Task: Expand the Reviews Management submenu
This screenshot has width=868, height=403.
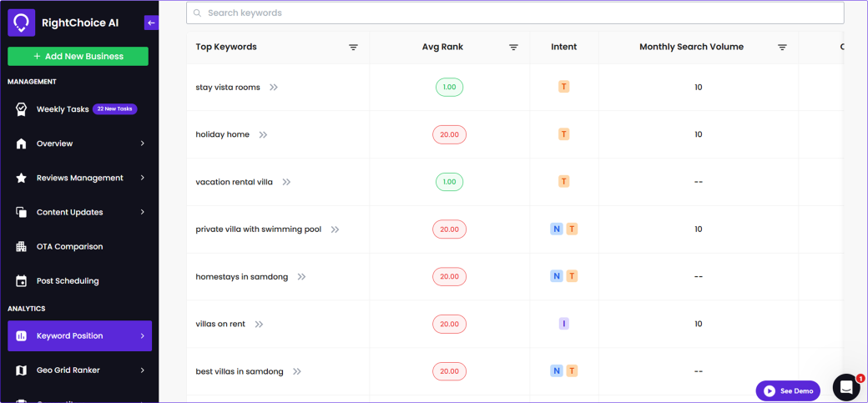Action: tap(142, 178)
